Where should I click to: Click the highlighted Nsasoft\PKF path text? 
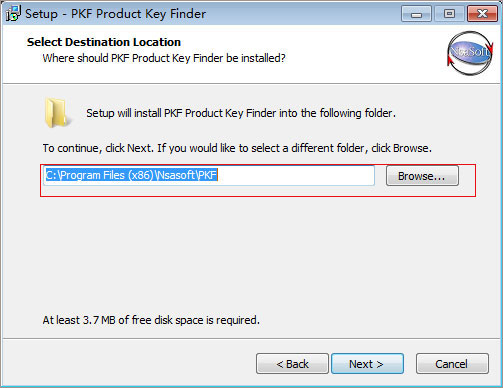(187, 175)
